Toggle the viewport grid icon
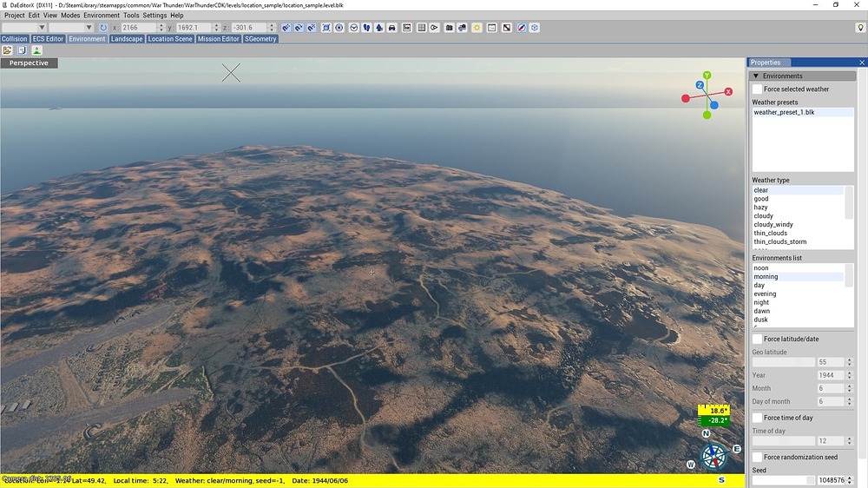The height and width of the screenshot is (488, 868). coord(421,27)
